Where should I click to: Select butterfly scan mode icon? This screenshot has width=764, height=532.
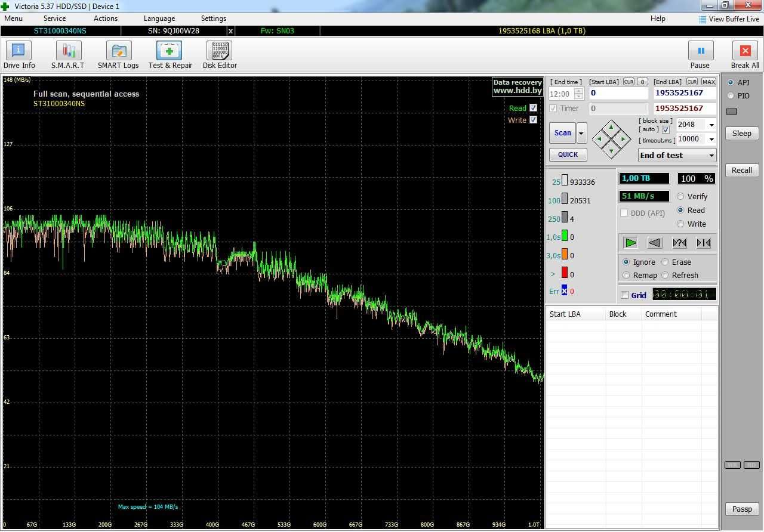click(703, 243)
